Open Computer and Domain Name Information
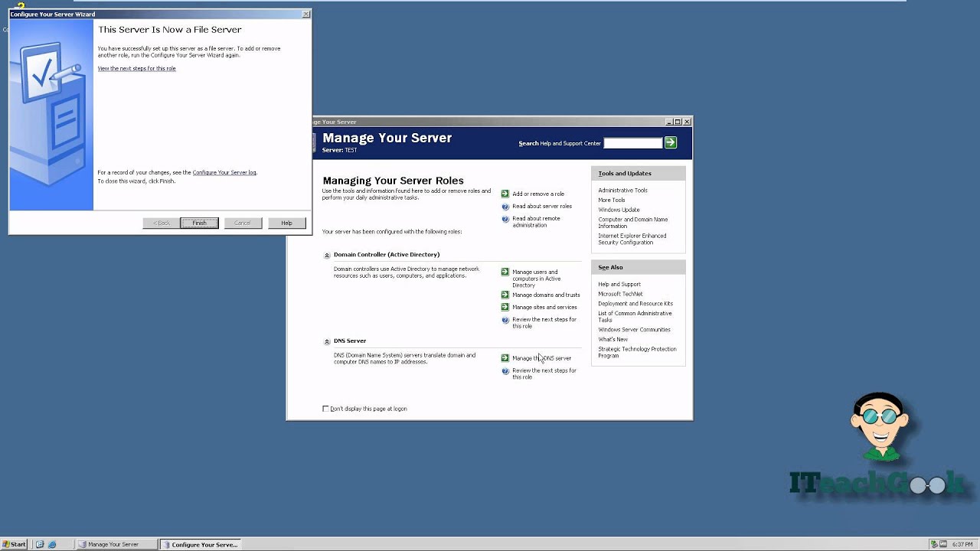This screenshot has height=551, width=980. tap(633, 223)
